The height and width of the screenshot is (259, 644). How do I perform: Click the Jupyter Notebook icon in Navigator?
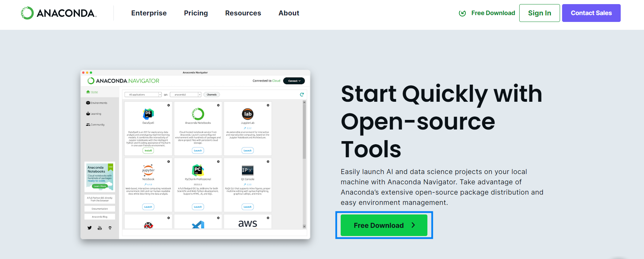(148, 170)
